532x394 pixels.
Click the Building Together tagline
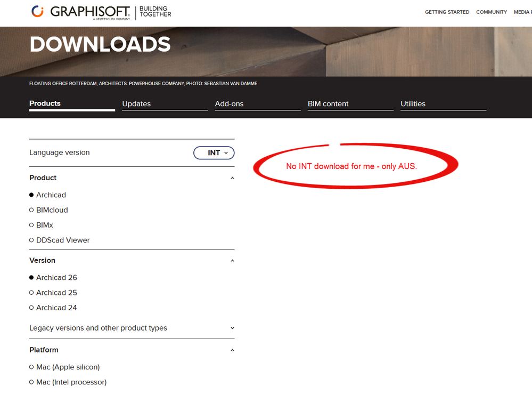155,12
